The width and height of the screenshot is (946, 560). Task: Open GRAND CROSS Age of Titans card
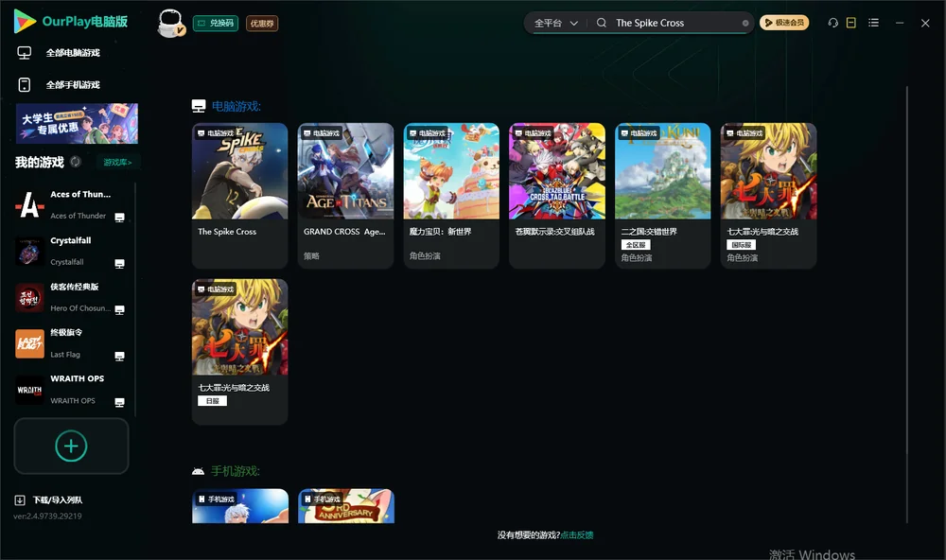pos(345,196)
